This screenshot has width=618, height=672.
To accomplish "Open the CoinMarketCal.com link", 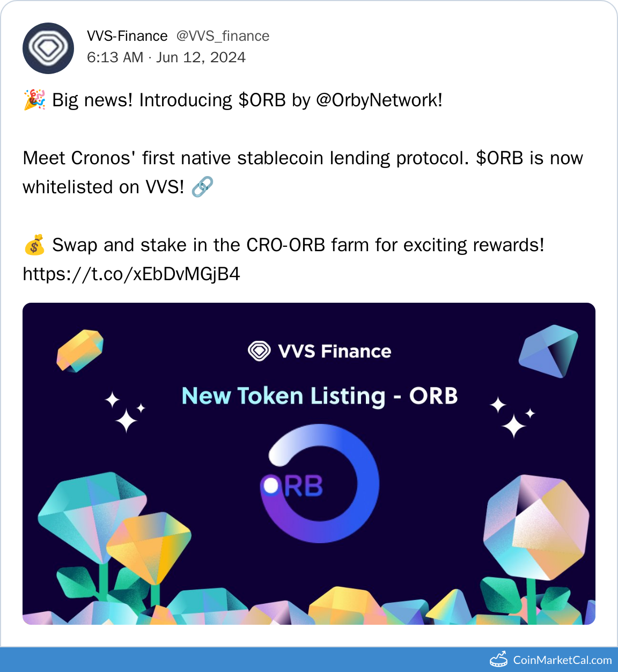I will [x=562, y=660].
